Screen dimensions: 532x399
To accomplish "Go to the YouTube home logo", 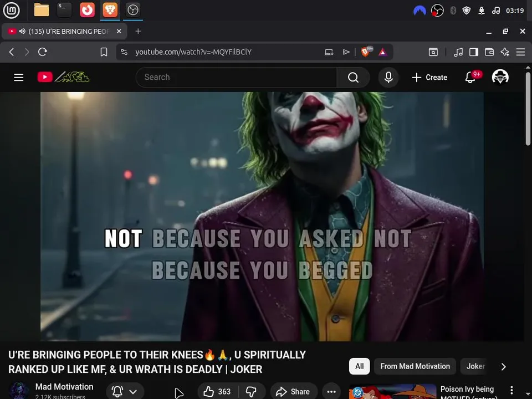I will tap(63, 77).
